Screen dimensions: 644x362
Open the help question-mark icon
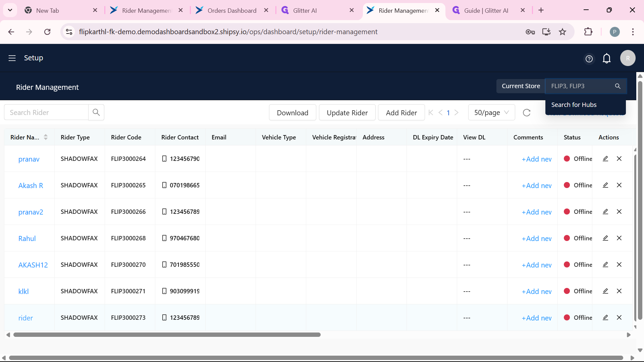point(589,59)
